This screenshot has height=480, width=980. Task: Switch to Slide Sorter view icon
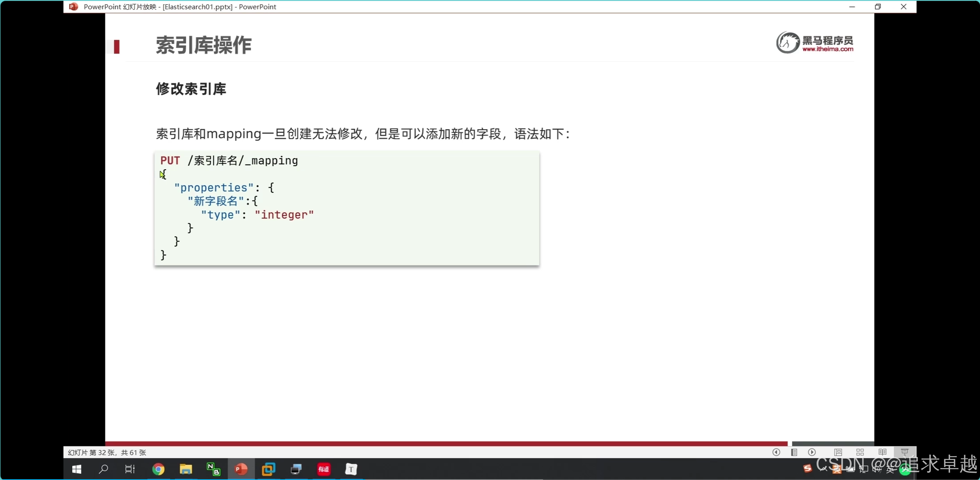[x=860, y=452]
